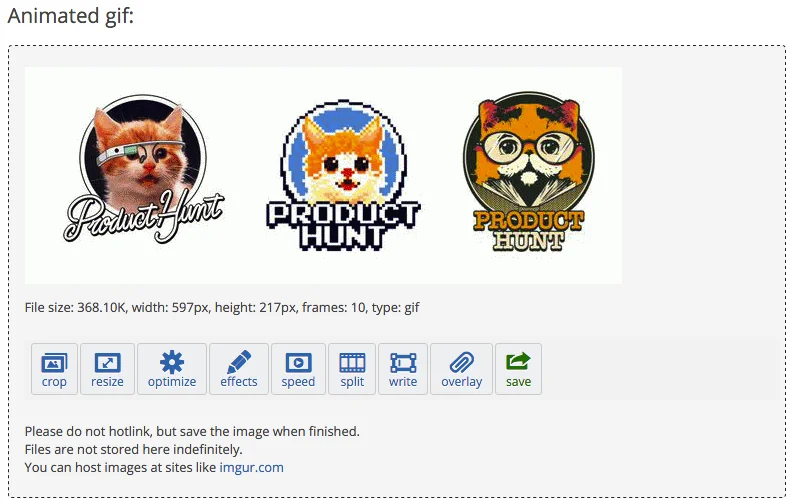Open the effects pencil tool
791x501 pixels.
(x=239, y=369)
